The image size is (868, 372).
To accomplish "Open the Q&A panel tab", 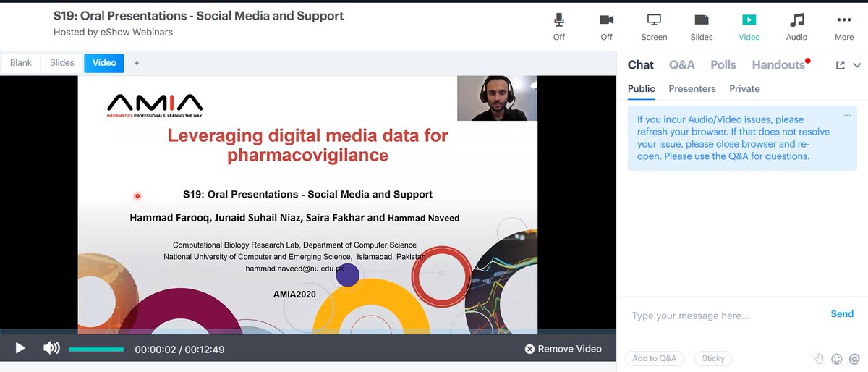I will tap(682, 64).
